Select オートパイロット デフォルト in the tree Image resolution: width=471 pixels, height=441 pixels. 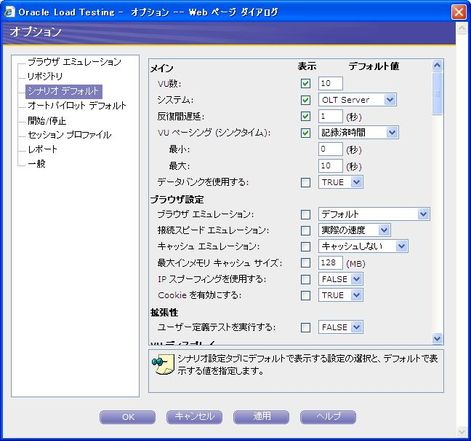[77, 106]
